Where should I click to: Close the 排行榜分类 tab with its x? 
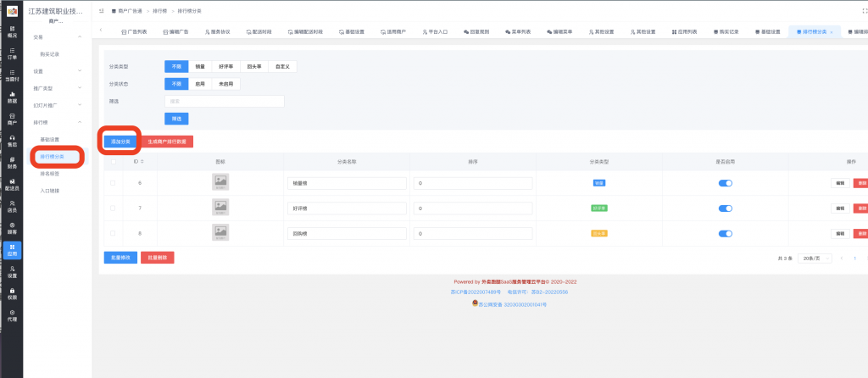click(x=831, y=31)
